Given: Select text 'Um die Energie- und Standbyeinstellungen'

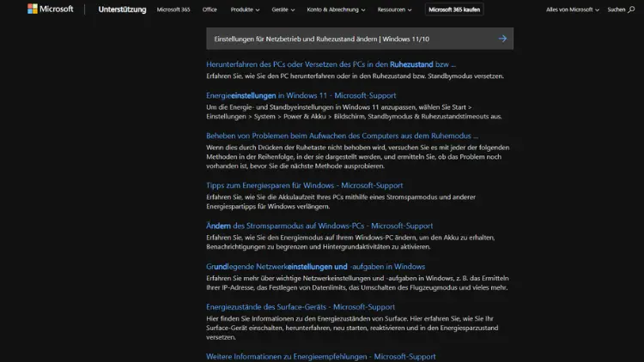Looking at the screenshot, I should (x=270, y=107).
